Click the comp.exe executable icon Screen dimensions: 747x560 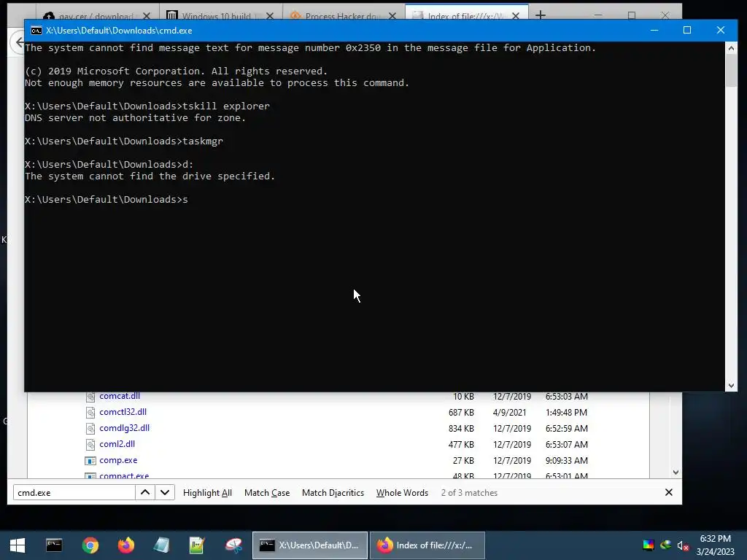(x=90, y=461)
